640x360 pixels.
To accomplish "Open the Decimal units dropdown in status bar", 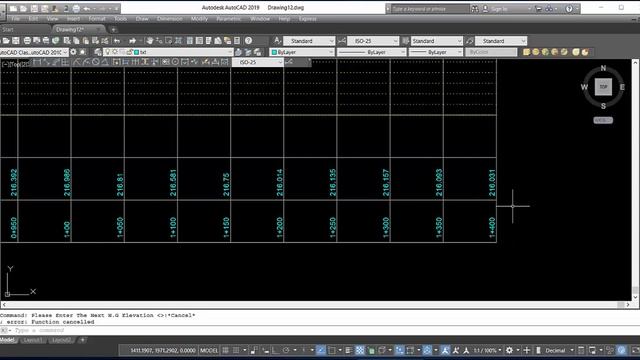I will [559, 350].
